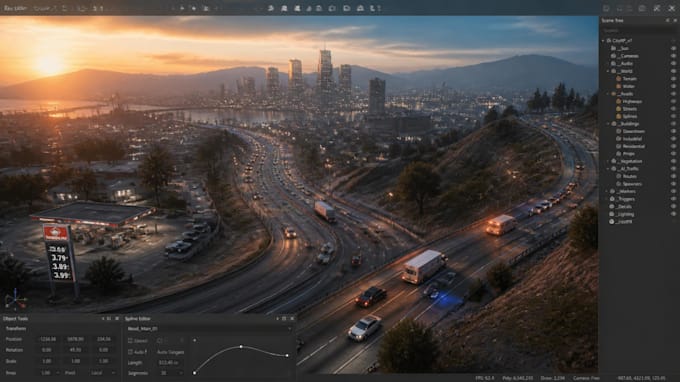Click the Props node icon
Image resolution: width=680 pixels, height=382 pixels.
click(x=619, y=153)
